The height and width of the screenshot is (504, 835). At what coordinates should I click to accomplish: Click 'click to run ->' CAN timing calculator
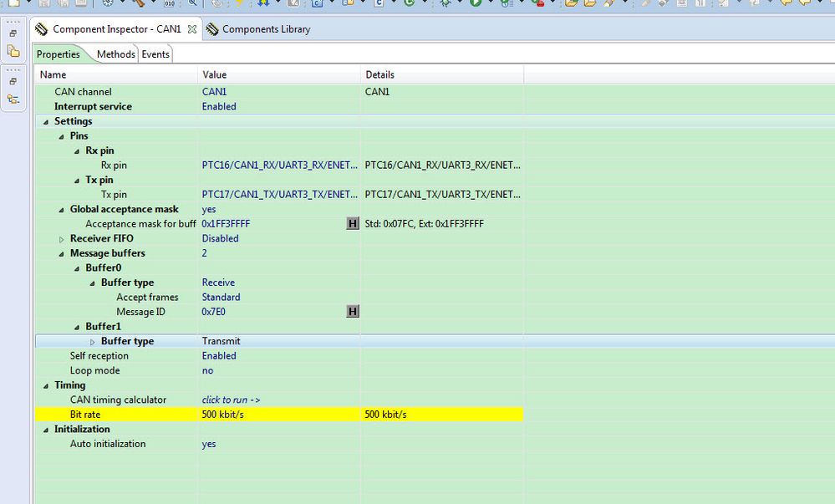[232, 400]
